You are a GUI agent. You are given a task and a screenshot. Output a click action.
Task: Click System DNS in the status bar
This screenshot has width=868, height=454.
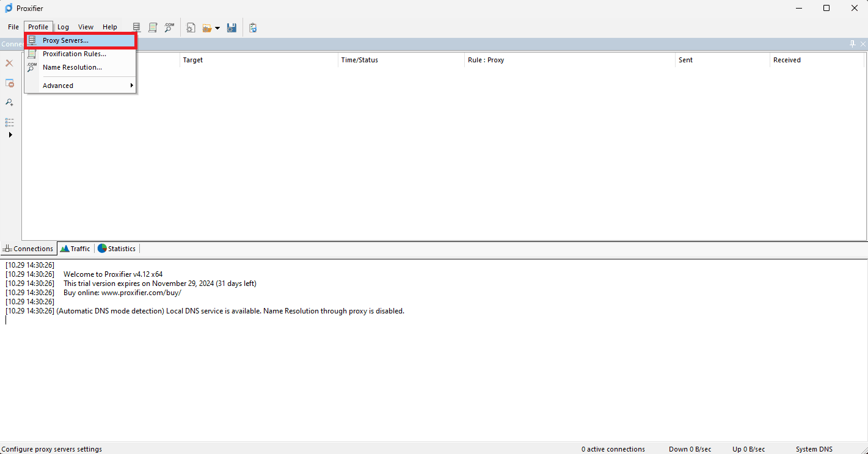point(814,449)
